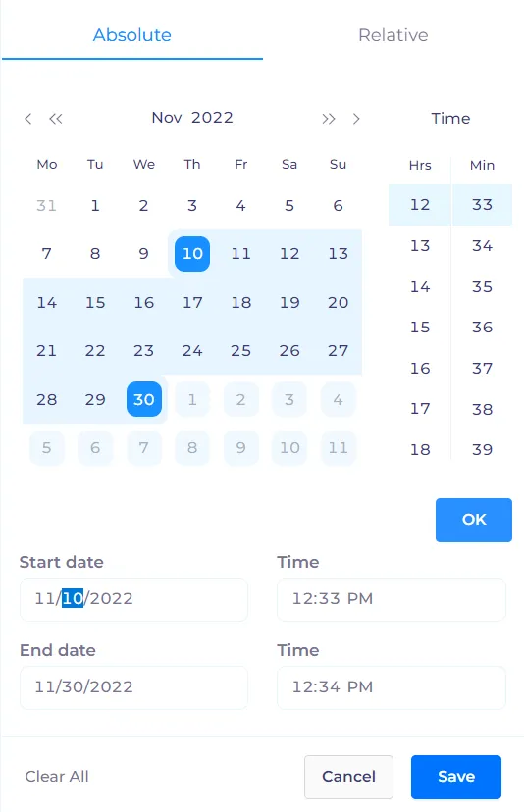Screen dimensions: 524x812
Task: Open the end Time field showing 12:34 PM
Action: 392,687
